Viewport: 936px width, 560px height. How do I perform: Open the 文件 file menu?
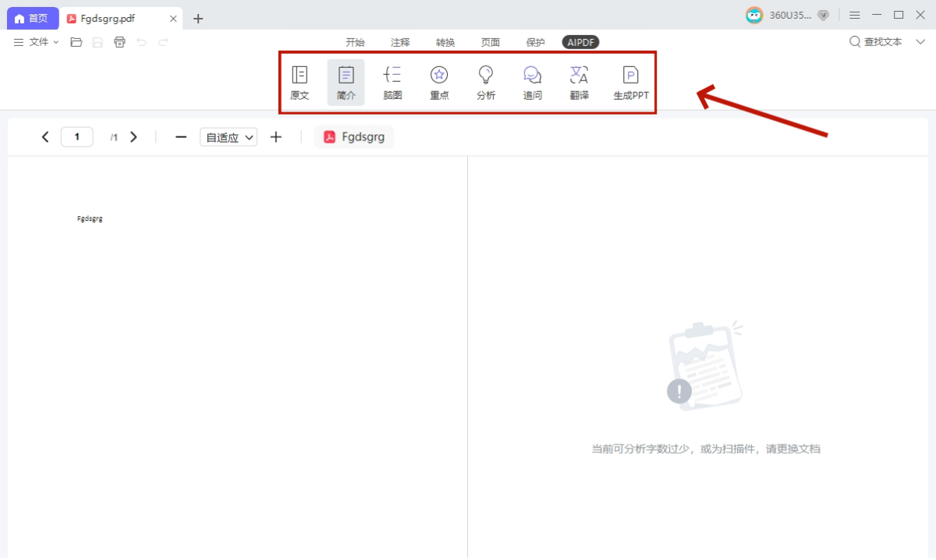(x=37, y=42)
